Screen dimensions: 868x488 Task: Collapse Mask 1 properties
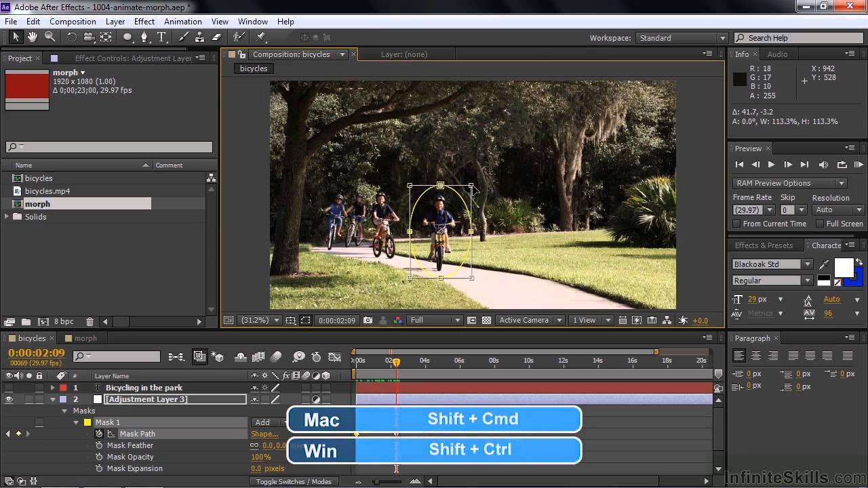point(77,422)
